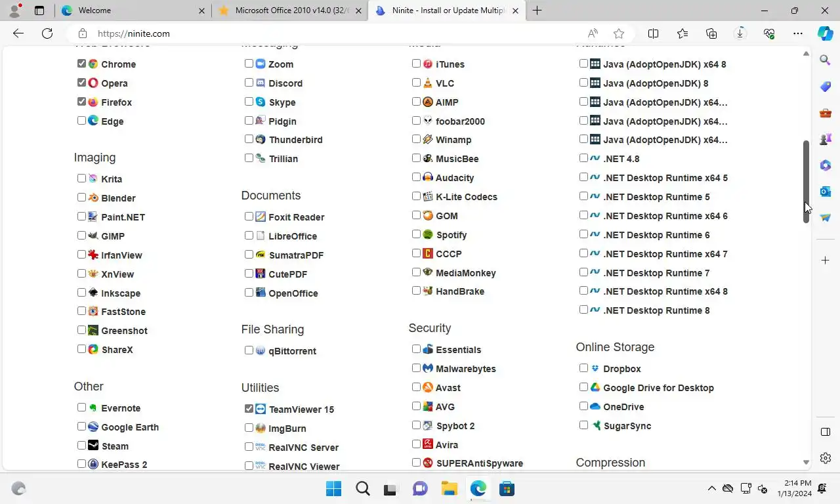Screen dimensions: 840x504
Task: Click the TeamViewer 15 icon
Action: (261, 409)
